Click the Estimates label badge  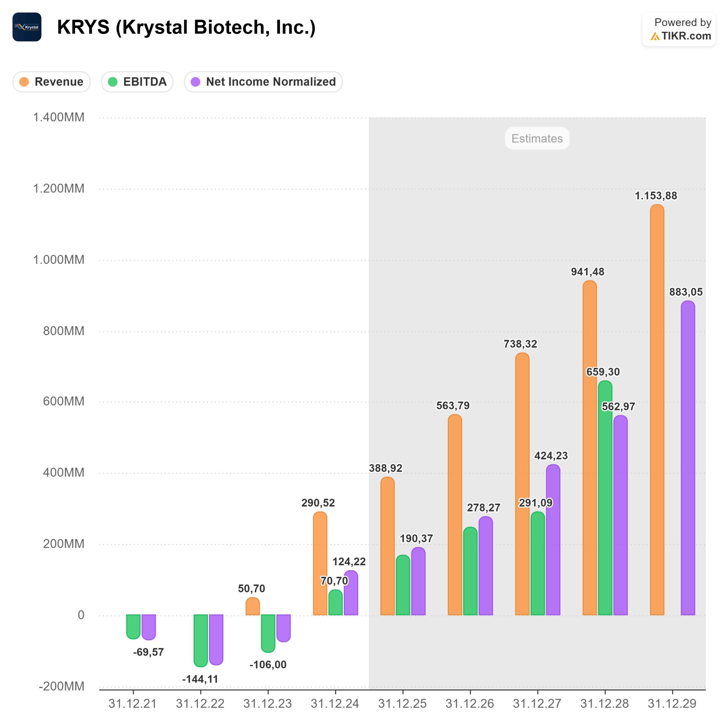[537, 138]
